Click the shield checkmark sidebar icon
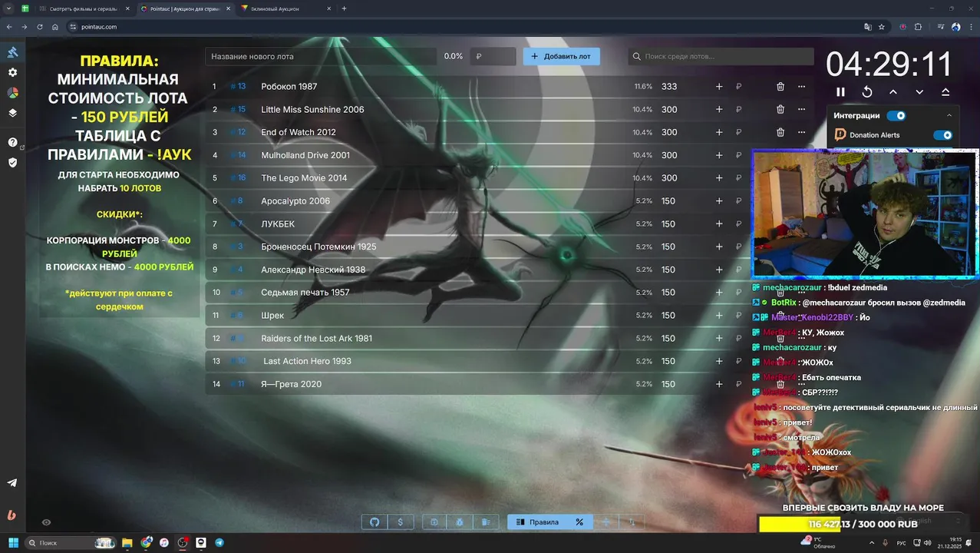This screenshot has width=980, height=553. click(12, 162)
